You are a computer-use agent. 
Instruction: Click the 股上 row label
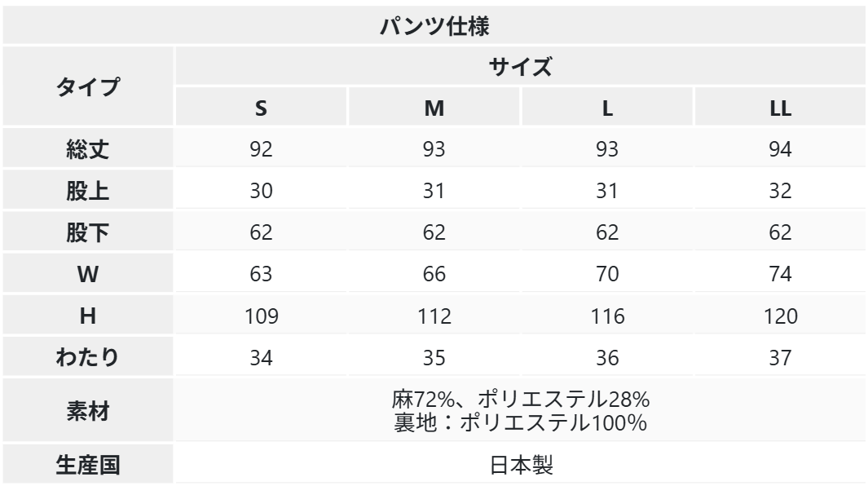[87, 191]
